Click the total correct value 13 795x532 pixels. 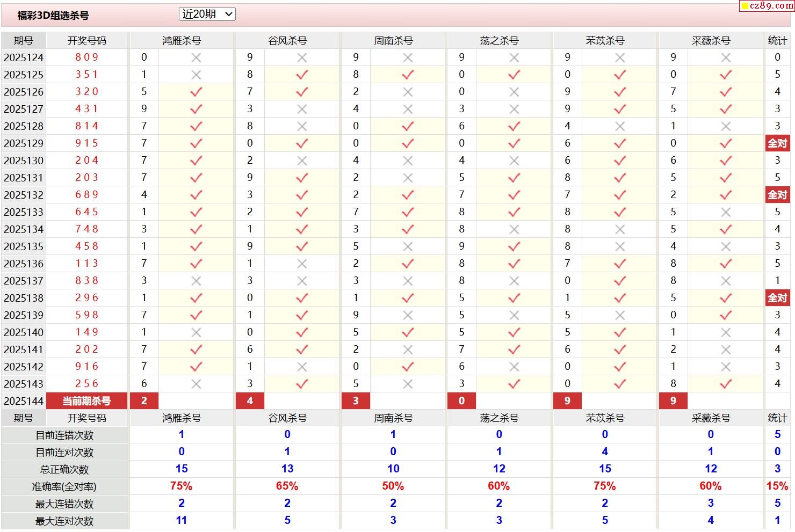287,469
